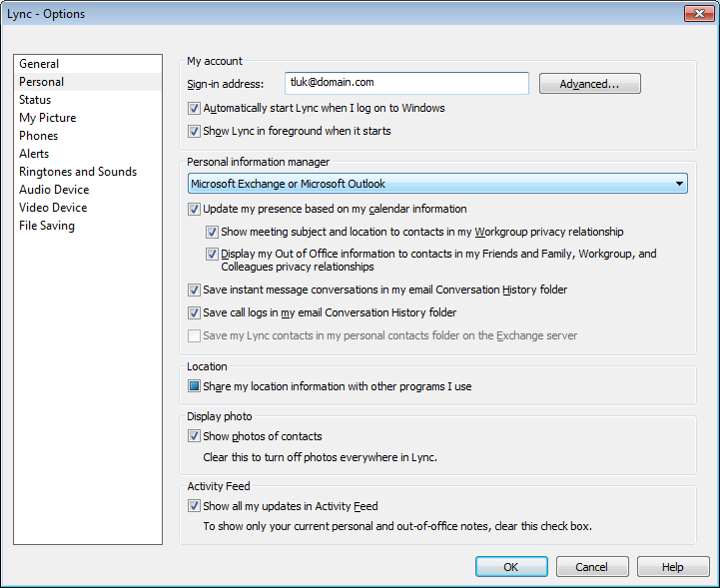
Task: Open the Personal information manager dropdown
Action: click(x=437, y=184)
